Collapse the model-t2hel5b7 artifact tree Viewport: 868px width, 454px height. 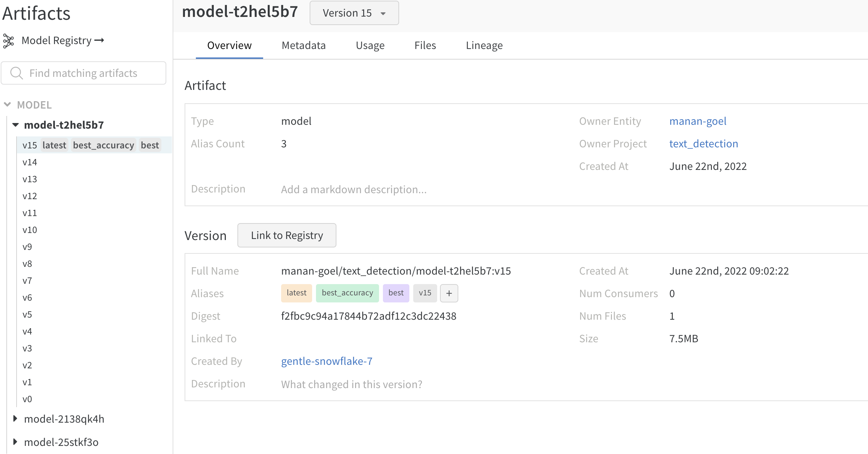coord(15,124)
